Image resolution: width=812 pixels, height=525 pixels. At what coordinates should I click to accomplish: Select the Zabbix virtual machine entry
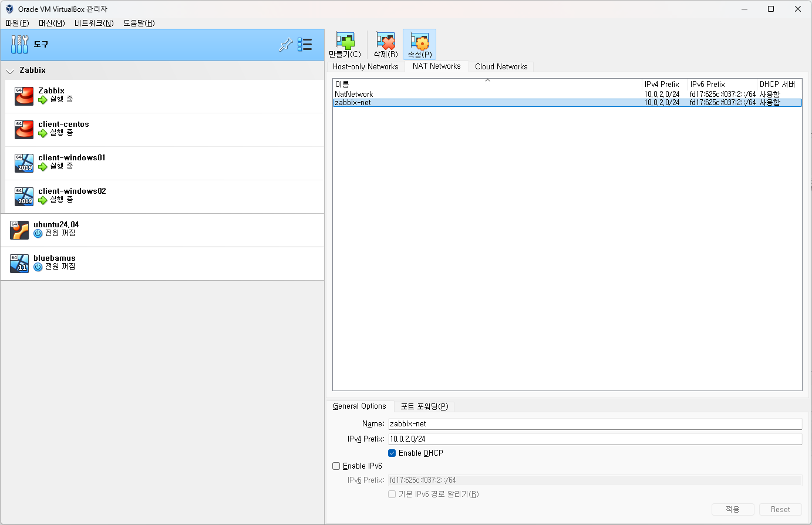164,96
